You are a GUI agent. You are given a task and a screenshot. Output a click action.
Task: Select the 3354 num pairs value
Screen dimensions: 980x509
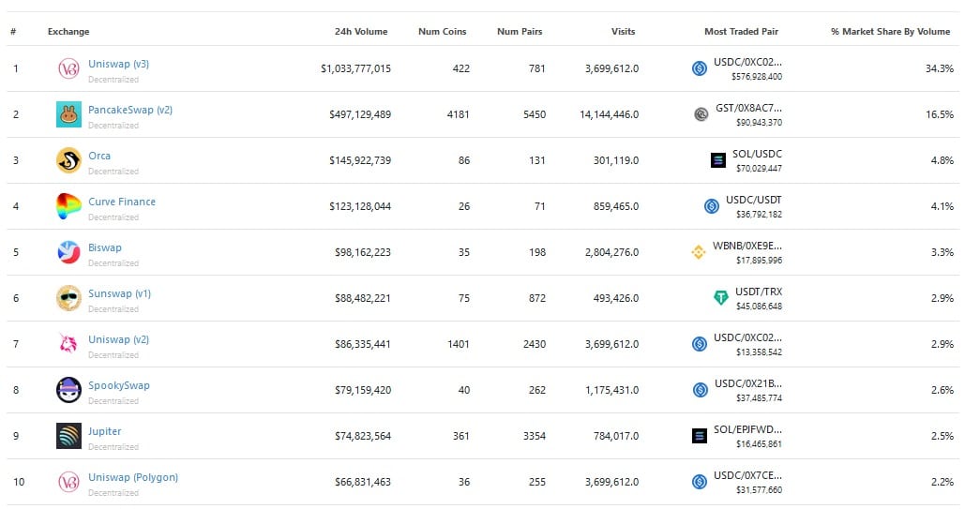(535, 436)
